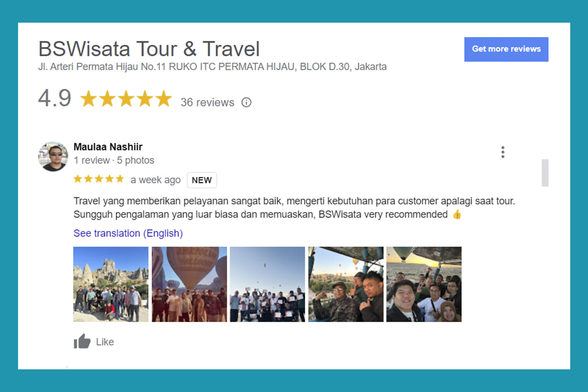Open the reviewer name Maulaa Nashiir
588x392 pixels.
click(108, 147)
